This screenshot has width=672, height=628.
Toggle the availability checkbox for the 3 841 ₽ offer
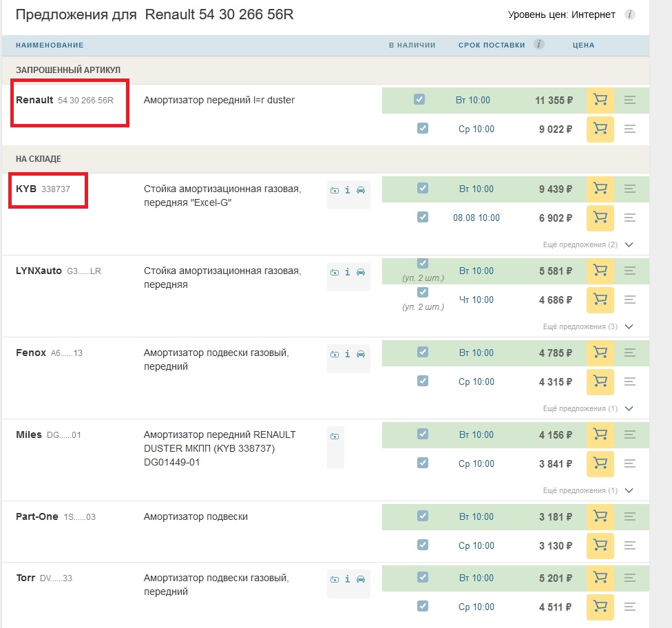[423, 463]
